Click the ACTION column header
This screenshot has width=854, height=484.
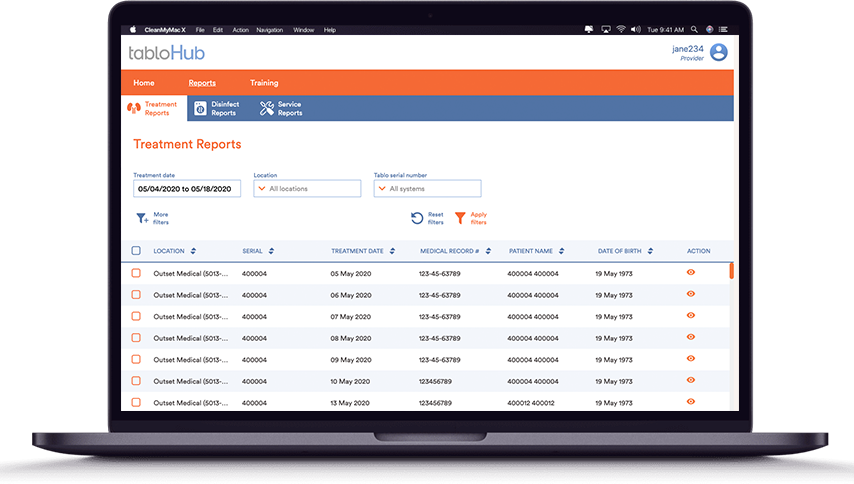coord(698,251)
